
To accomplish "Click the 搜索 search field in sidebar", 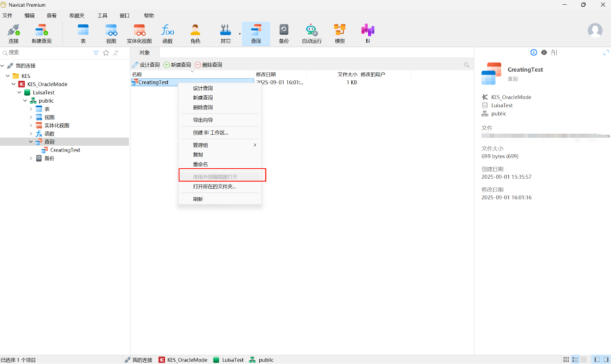I will pyautogui.click(x=47, y=52).
